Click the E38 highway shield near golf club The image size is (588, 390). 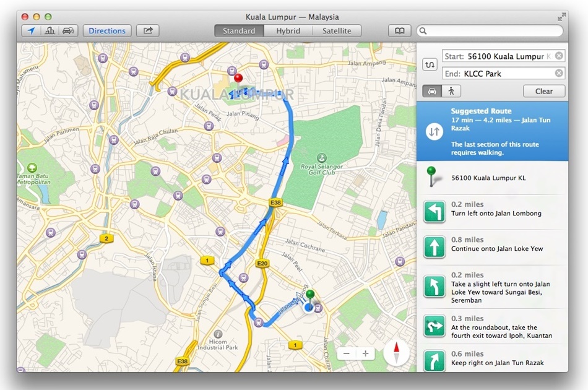(275, 202)
